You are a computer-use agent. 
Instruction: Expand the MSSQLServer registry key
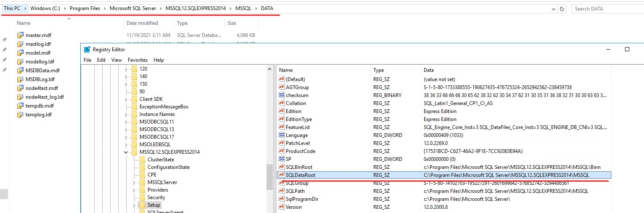134,182
